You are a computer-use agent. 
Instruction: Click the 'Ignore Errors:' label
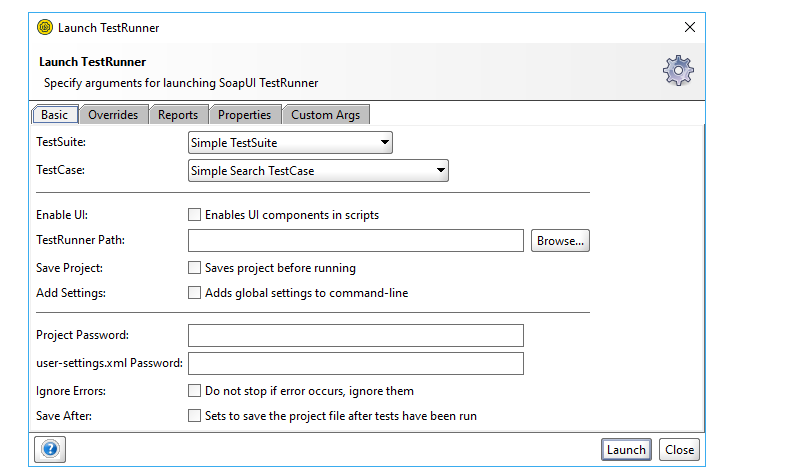coord(71,391)
